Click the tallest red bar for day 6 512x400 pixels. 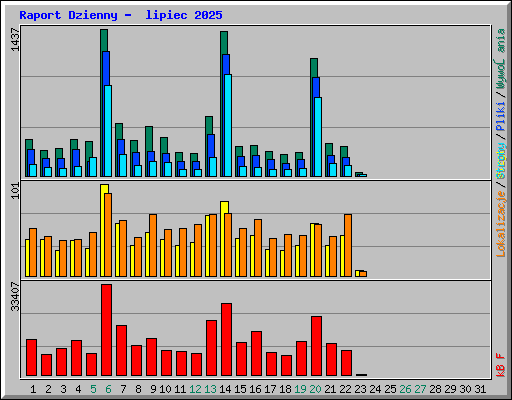coord(107,330)
